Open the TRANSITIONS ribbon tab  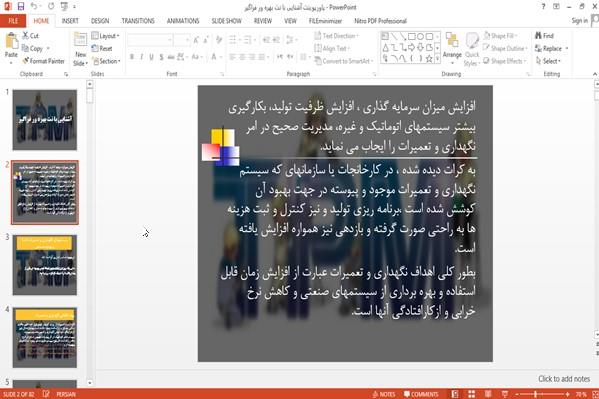click(x=138, y=21)
